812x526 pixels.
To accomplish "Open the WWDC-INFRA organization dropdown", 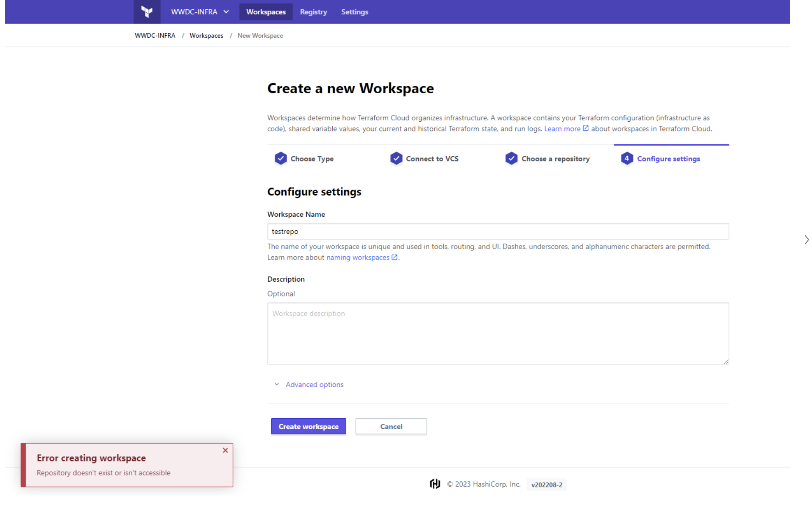I will click(x=200, y=12).
